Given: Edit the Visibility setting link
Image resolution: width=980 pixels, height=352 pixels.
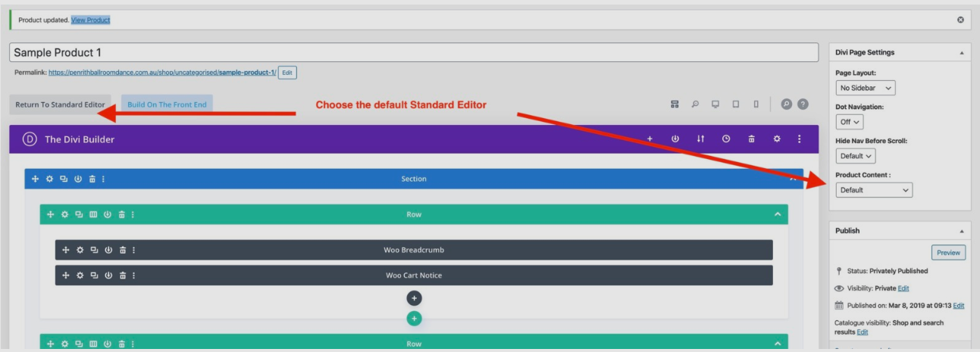Looking at the screenshot, I should 903,288.
